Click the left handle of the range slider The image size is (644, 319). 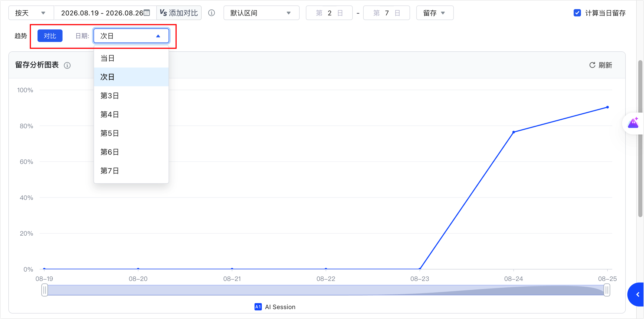click(x=45, y=290)
